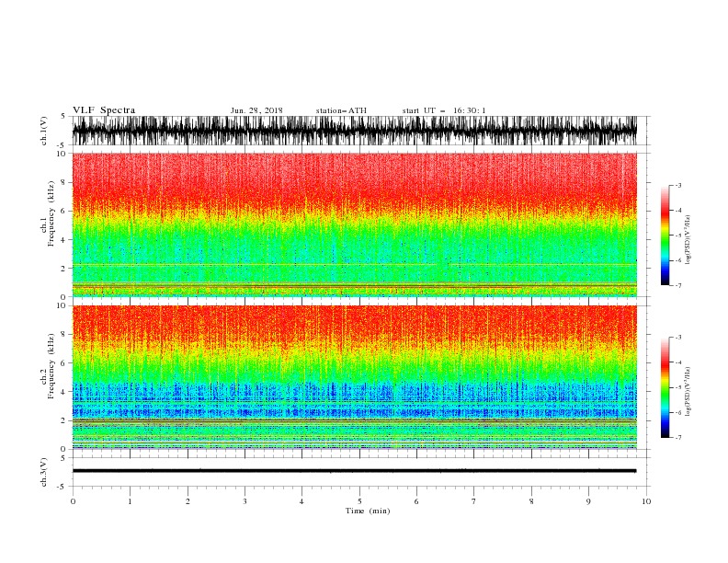Click the "ch.1(V)" waveform axis label

pyautogui.click(x=44, y=131)
